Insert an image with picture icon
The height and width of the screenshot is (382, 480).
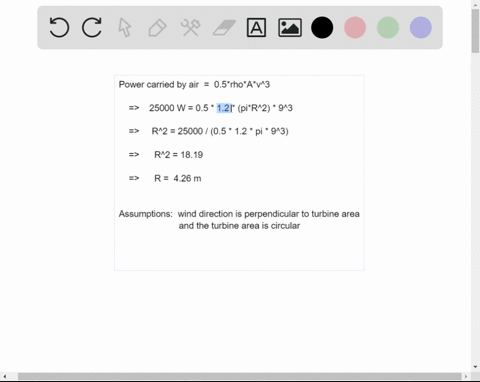(290, 28)
